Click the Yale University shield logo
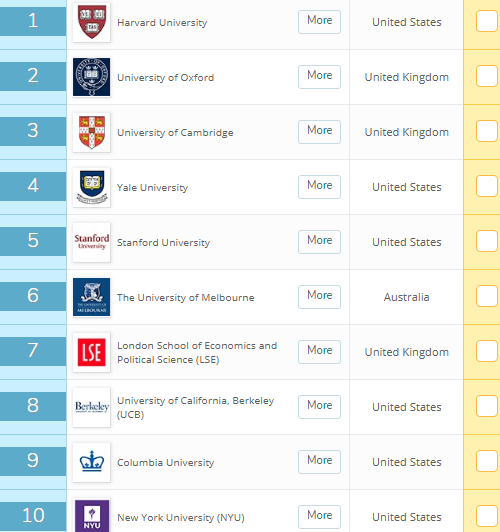500x532 pixels. coord(92,187)
